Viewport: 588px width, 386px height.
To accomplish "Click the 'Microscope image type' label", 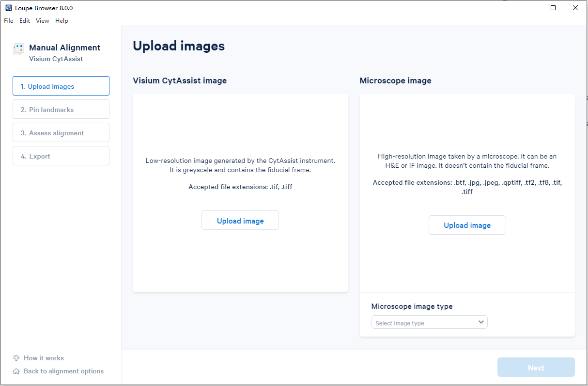I will [x=412, y=306].
